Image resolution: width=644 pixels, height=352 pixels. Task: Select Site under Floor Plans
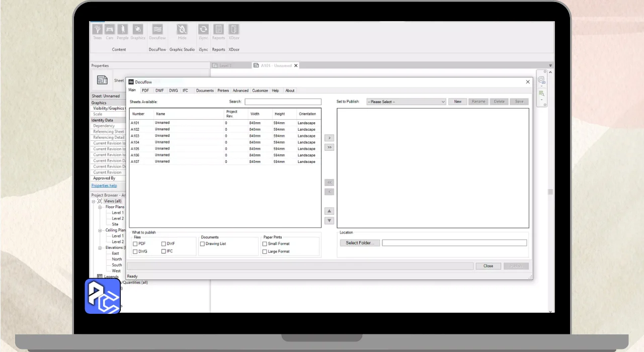tap(115, 224)
